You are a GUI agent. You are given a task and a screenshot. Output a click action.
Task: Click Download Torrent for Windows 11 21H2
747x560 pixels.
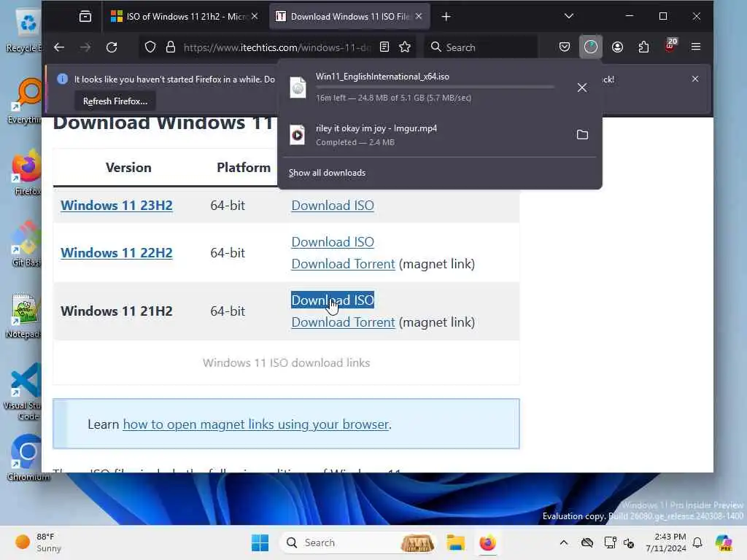[x=343, y=322]
